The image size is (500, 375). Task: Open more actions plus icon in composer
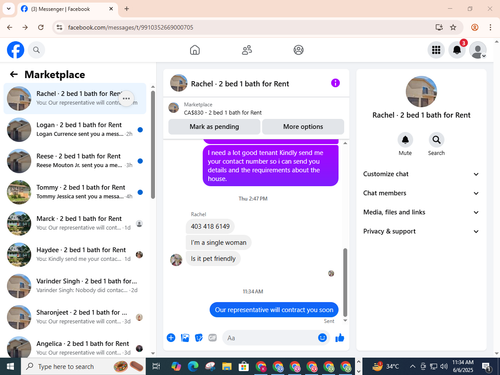click(x=171, y=338)
